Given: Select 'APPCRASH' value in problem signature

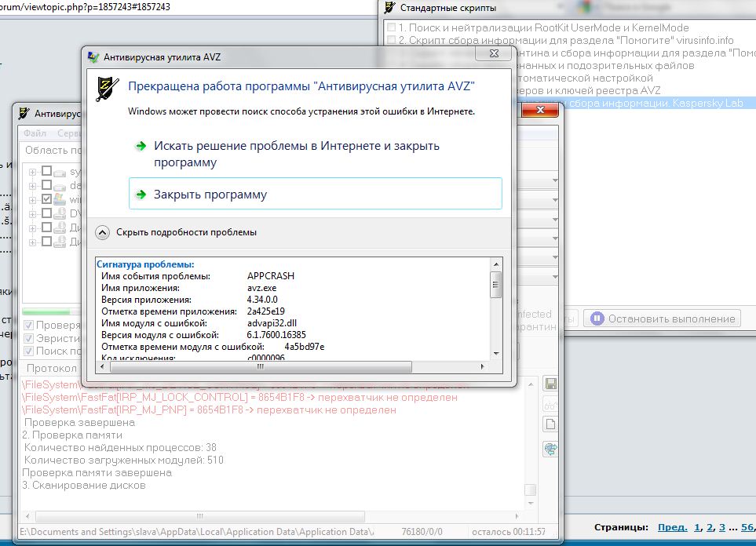Looking at the screenshot, I should pos(271,276).
